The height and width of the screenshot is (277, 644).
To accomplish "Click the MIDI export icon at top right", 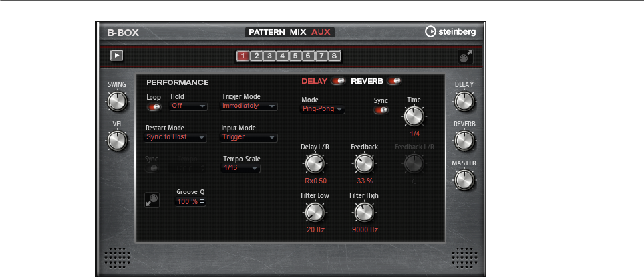I will click(466, 56).
